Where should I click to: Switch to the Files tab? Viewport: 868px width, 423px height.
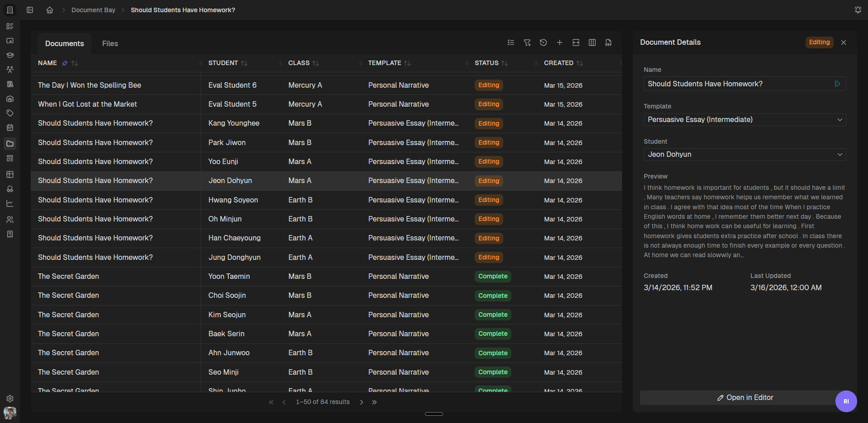click(x=110, y=43)
